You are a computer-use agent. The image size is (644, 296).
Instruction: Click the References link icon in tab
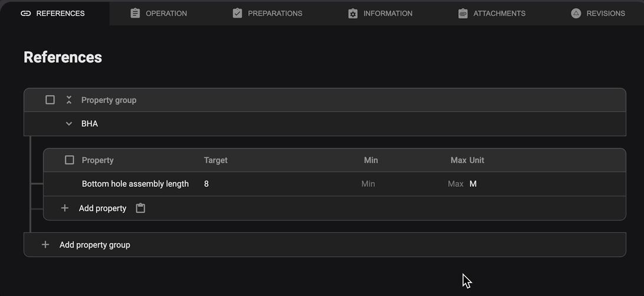click(25, 14)
